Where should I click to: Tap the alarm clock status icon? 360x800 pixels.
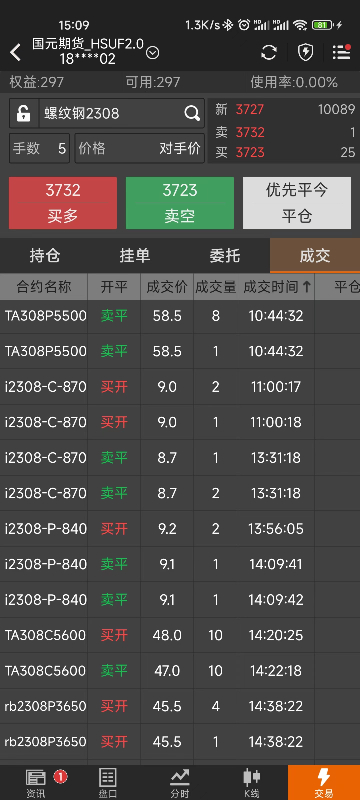tap(244, 24)
